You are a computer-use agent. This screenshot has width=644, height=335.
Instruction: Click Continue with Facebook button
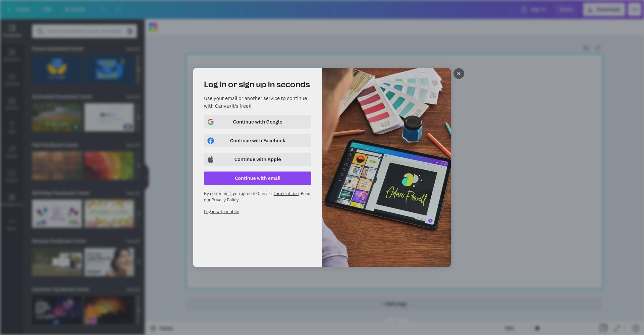click(x=257, y=141)
